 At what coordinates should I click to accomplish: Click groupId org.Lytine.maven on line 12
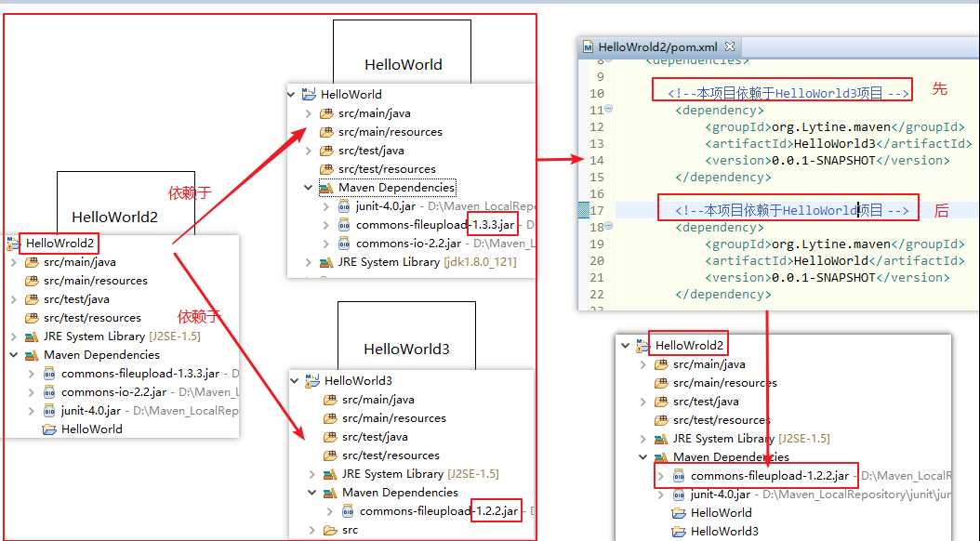coord(831,126)
